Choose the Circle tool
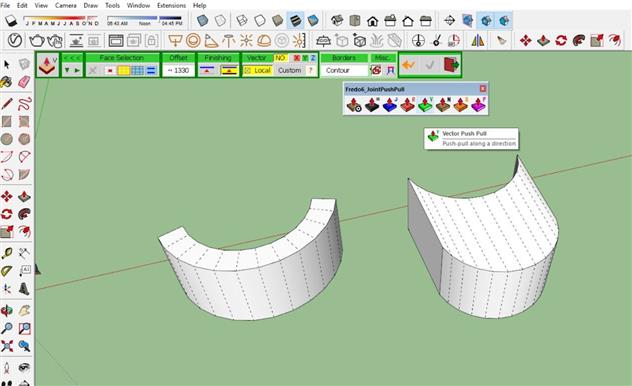 pyautogui.click(x=7, y=139)
